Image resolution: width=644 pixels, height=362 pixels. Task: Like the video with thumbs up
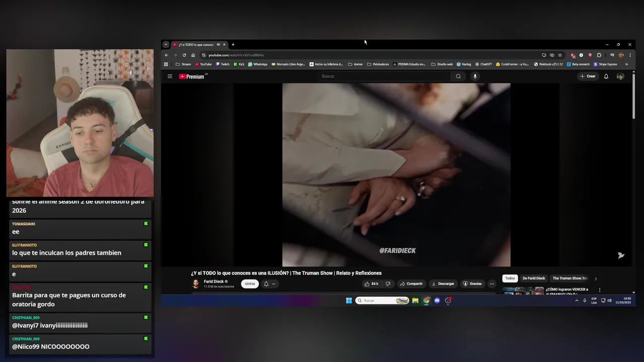coord(371,284)
